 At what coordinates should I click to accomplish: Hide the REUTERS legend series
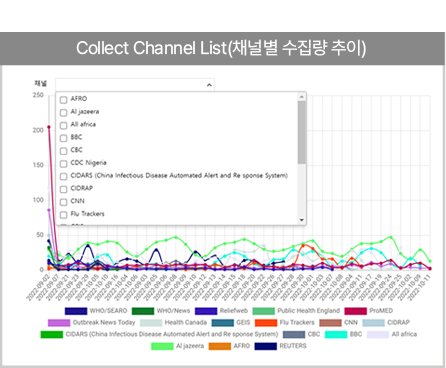click(280, 346)
